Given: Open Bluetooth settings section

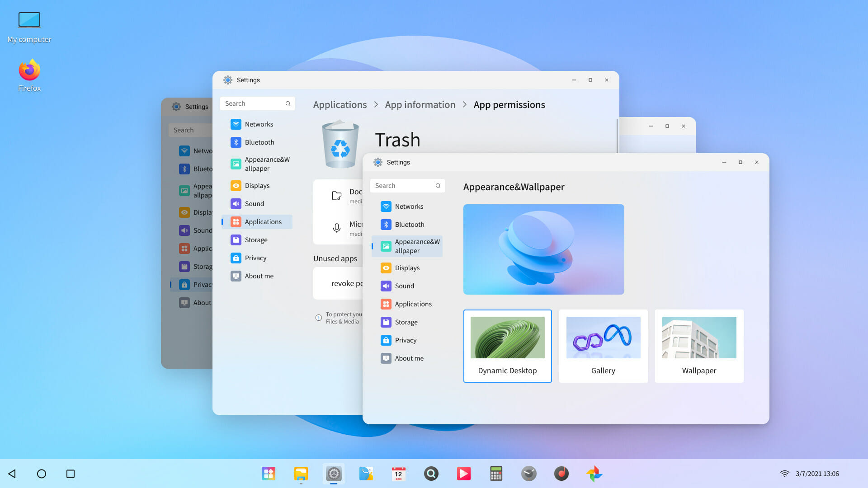Looking at the screenshot, I should (410, 224).
